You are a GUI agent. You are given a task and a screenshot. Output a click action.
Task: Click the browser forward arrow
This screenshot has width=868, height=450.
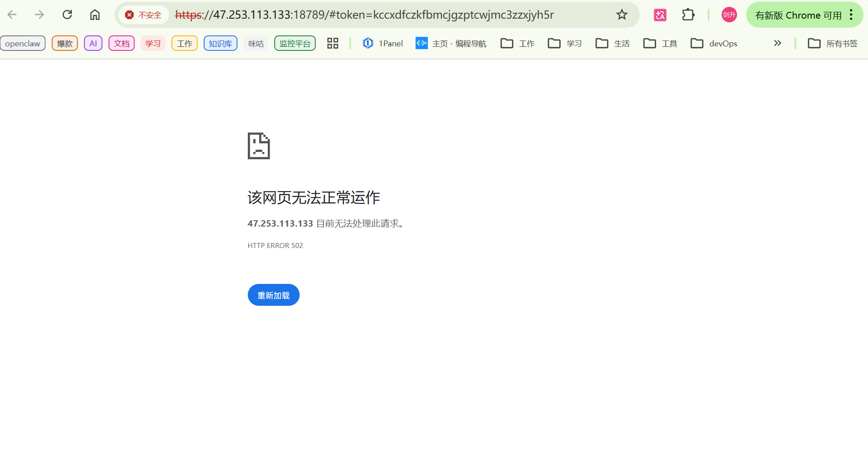pyautogui.click(x=40, y=15)
